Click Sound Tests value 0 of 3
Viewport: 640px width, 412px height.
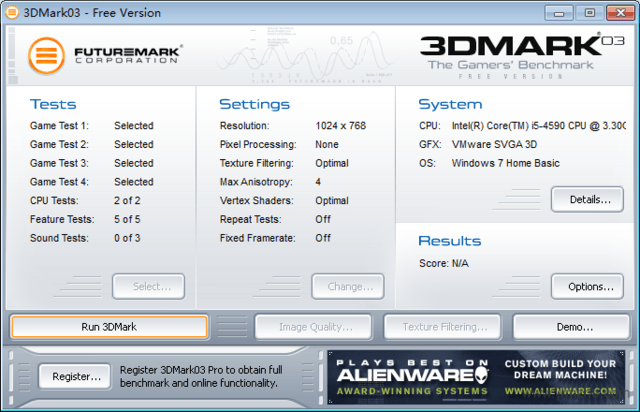click(127, 238)
